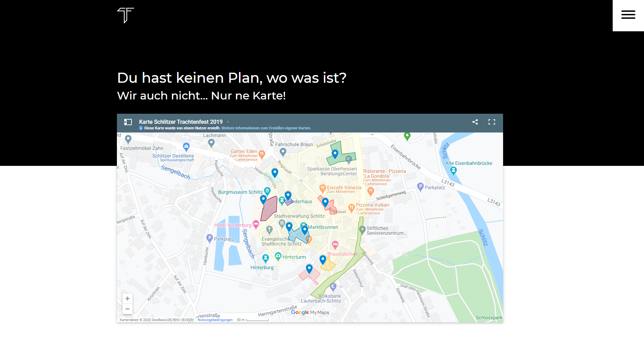Open Nutzungsbedingungen terms link
This screenshot has height=362, width=644.
[x=215, y=320]
